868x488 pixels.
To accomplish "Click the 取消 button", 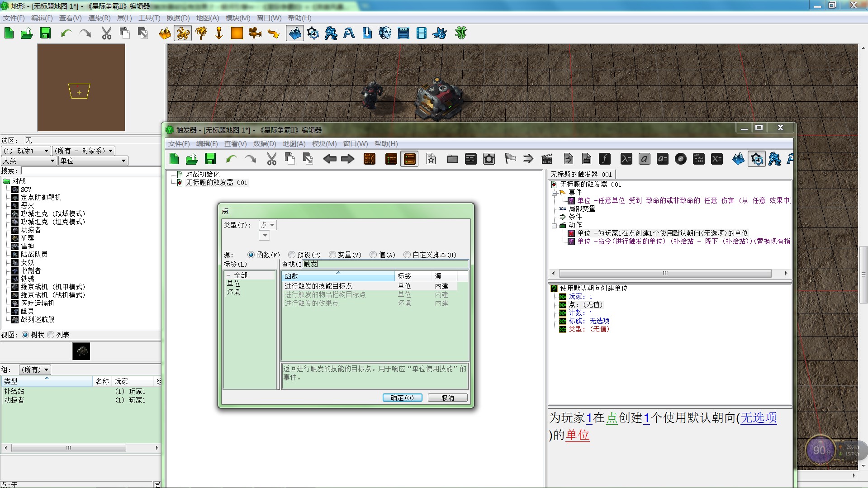I will 447,398.
